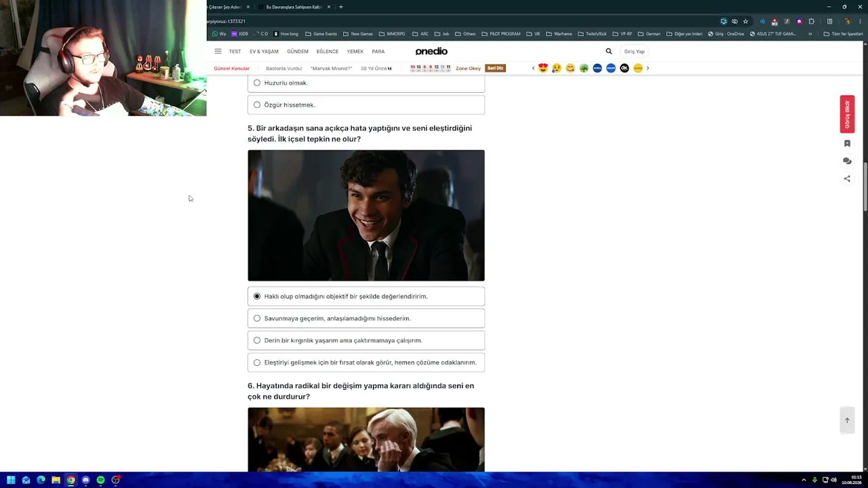Viewport: 868px width, 488px height.
Task: Select 'Savunmaya geçerim' radio option
Action: tap(257, 319)
